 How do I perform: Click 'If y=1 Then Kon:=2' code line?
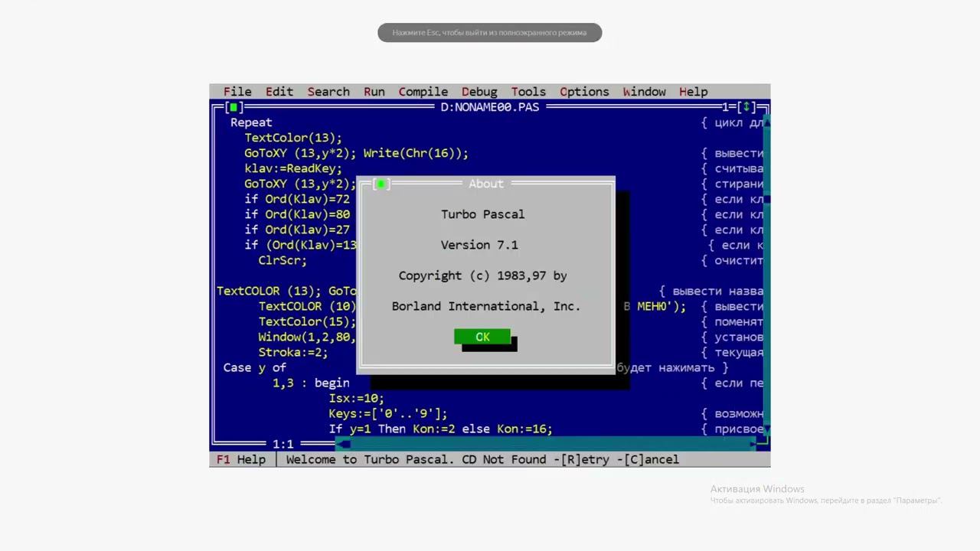pos(440,429)
